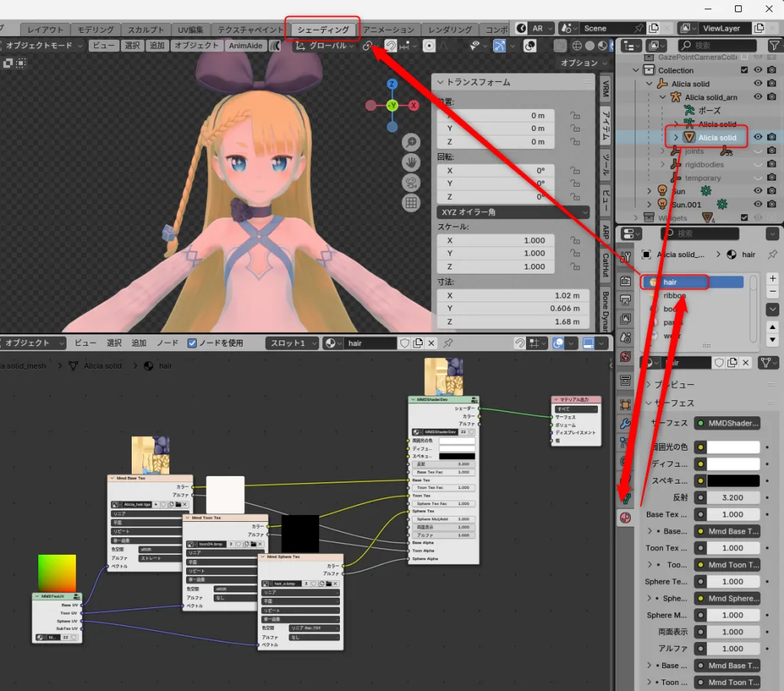The image size is (784, 691).
Task: Open the World properties tab
Action: 626,357
